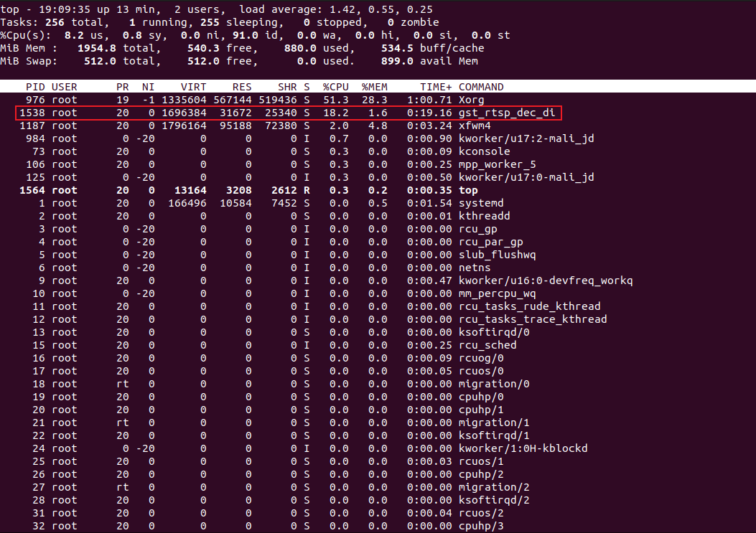Click the "rcu_tasks_rude_kthread" process name
Image resolution: width=756 pixels, height=533 pixels.
pyautogui.click(x=529, y=306)
